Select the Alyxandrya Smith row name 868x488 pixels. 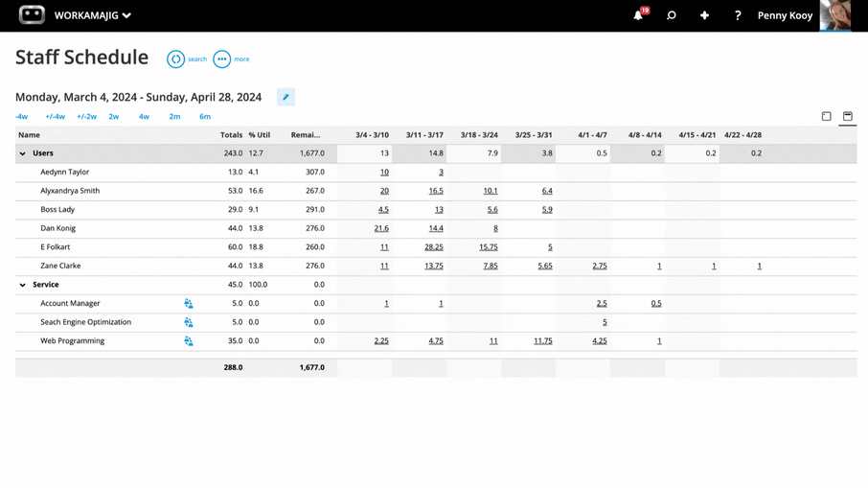[x=70, y=191]
